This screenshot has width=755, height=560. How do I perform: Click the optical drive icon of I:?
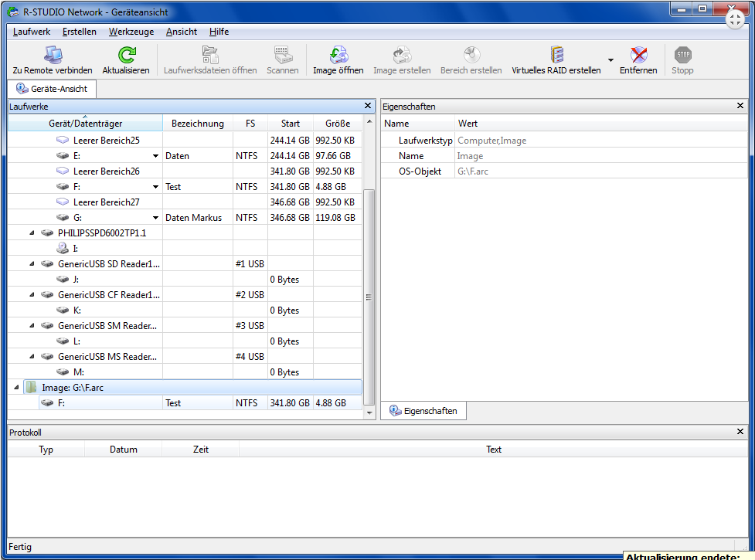(63, 248)
